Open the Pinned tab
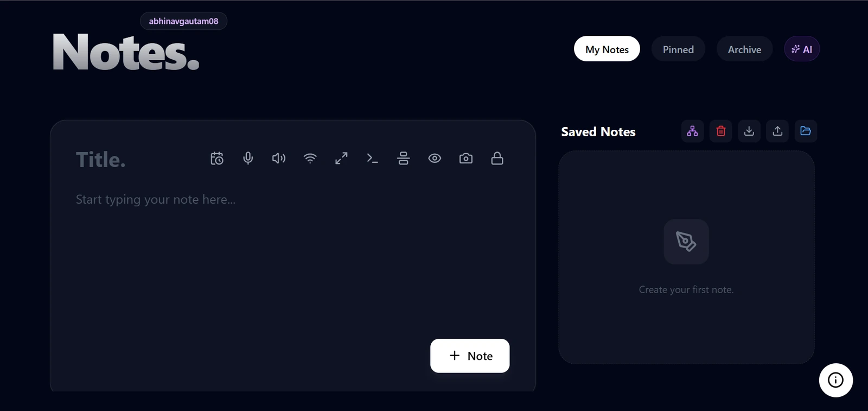The height and width of the screenshot is (411, 868). pos(678,49)
